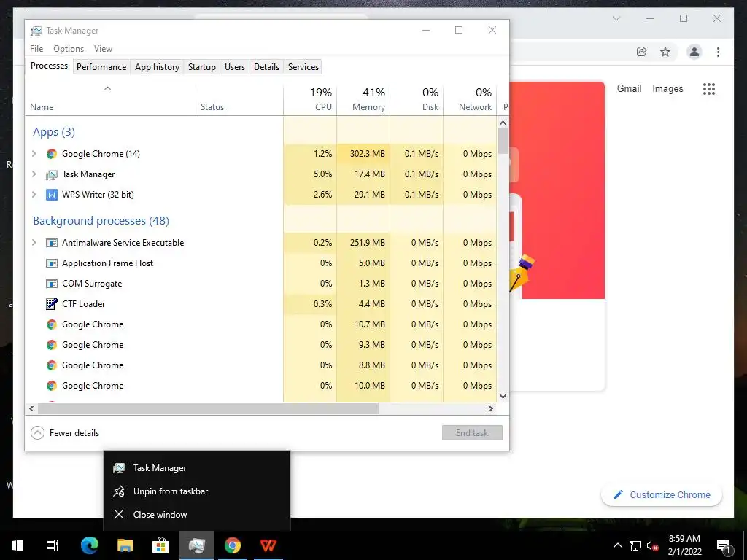The width and height of the screenshot is (747, 560).
Task: Click Customize Chrome button
Action: pyautogui.click(x=662, y=495)
